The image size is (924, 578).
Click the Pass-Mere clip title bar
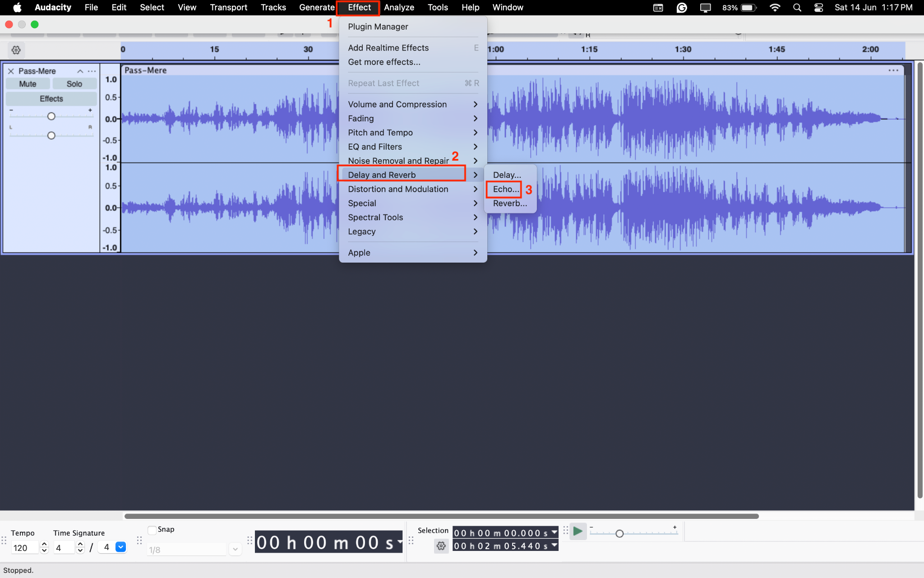click(x=512, y=70)
